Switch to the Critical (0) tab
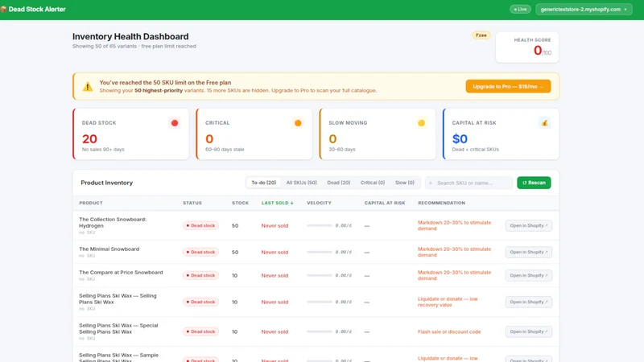 pyautogui.click(x=373, y=183)
